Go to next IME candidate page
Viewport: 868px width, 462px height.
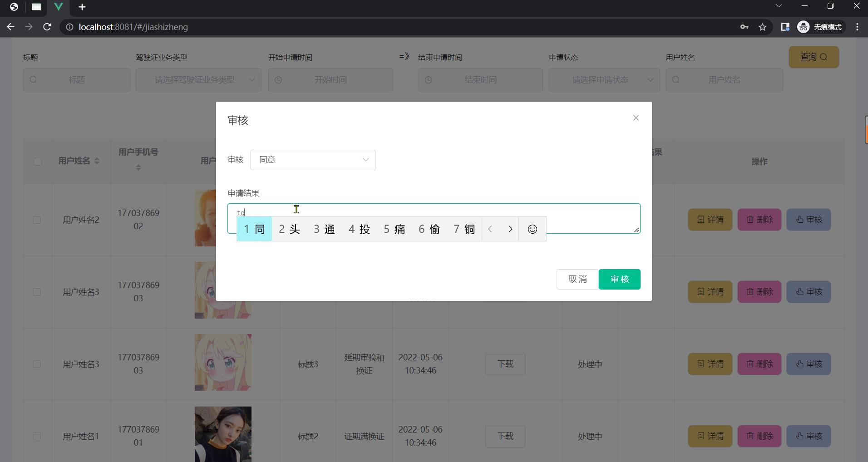point(510,229)
